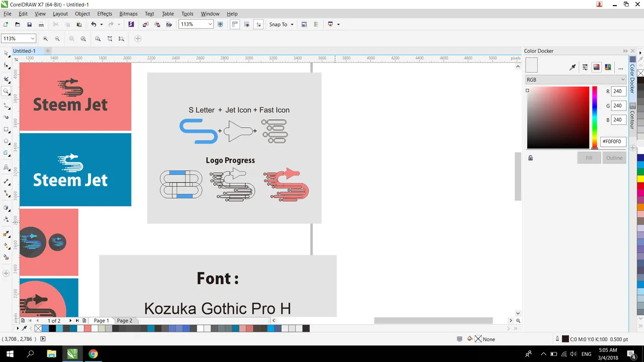Select the No Color swatch in bottom palette

(x=38, y=328)
